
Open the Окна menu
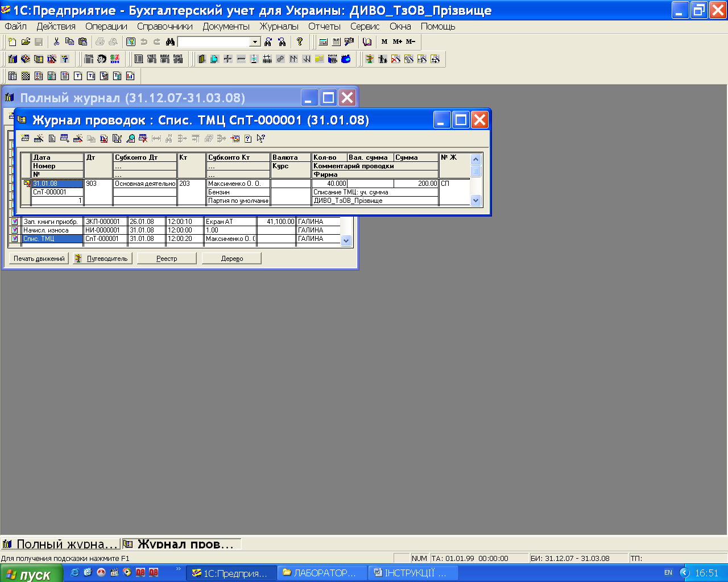click(400, 26)
